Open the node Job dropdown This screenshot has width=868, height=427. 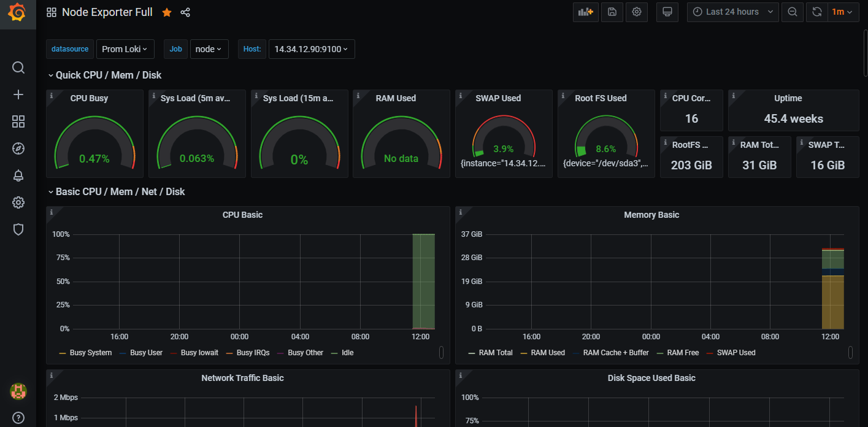(209, 49)
